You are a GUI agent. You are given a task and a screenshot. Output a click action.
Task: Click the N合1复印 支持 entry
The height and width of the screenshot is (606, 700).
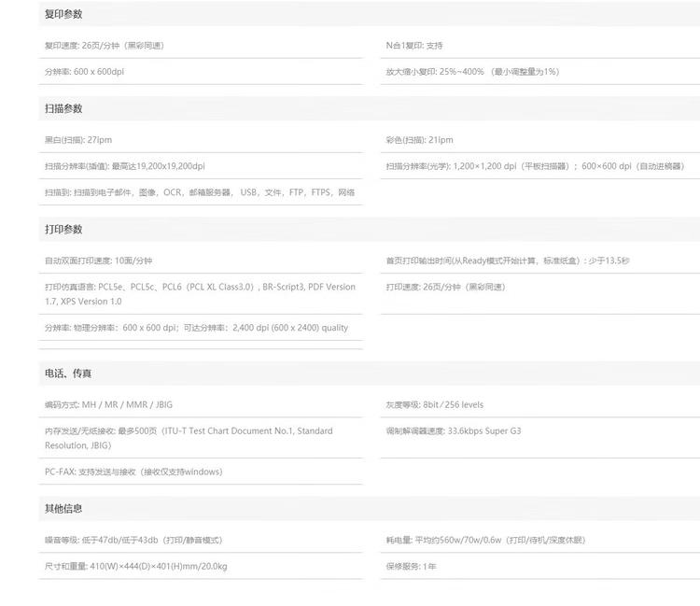coord(414,45)
